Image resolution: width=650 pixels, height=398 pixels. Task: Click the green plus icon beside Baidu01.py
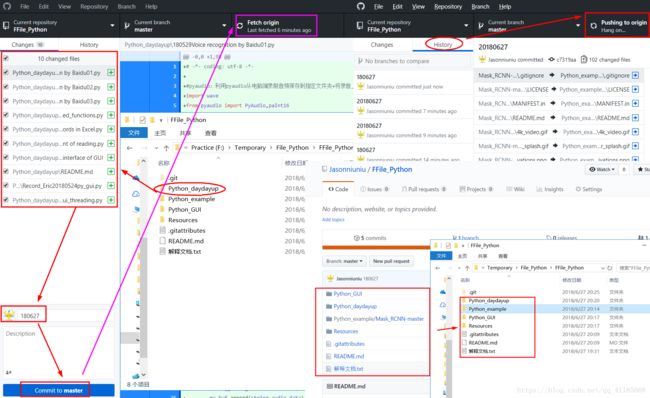pyautogui.click(x=111, y=73)
